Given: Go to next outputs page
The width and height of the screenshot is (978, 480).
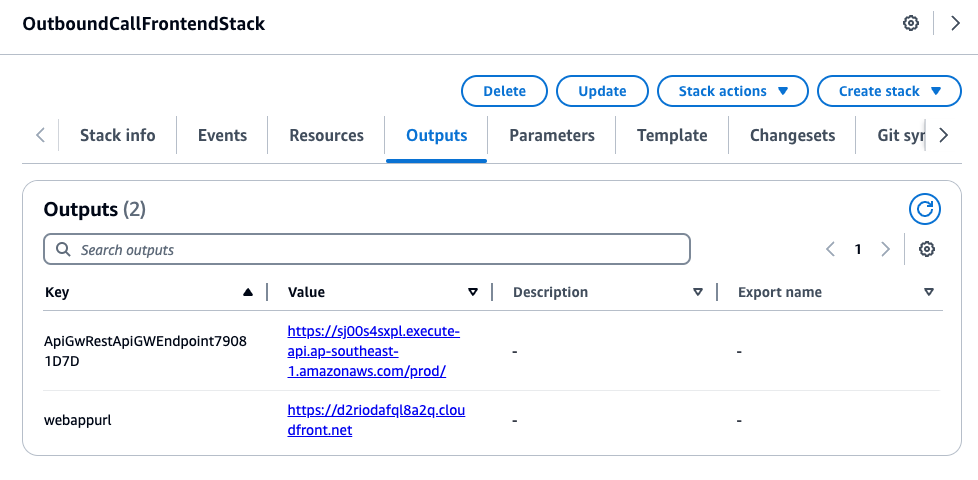Looking at the screenshot, I should [x=885, y=249].
